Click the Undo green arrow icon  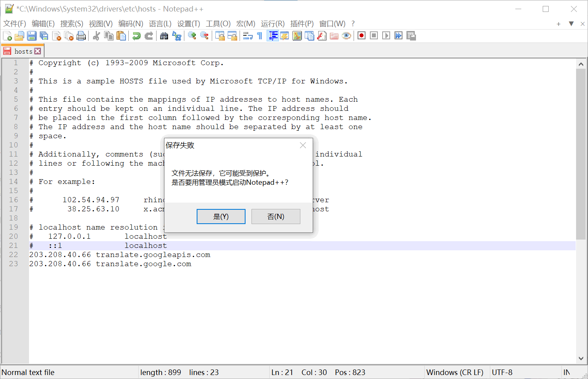[136, 36]
